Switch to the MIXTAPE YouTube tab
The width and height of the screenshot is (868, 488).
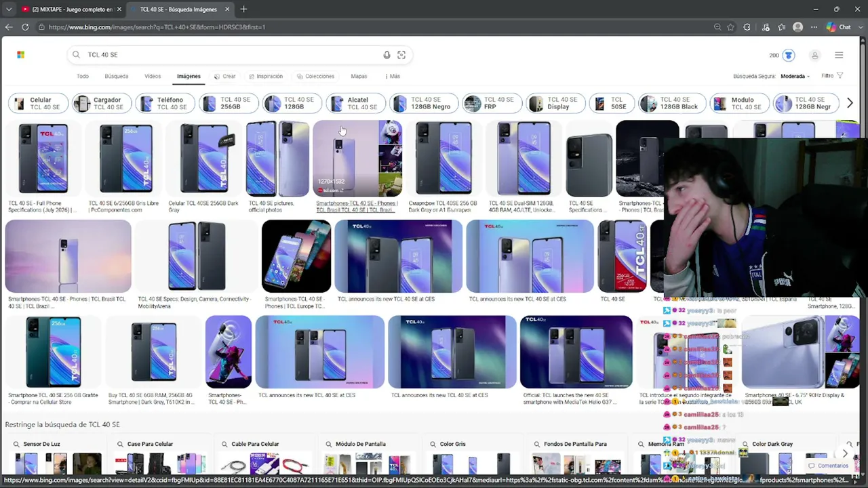[x=71, y=9]
